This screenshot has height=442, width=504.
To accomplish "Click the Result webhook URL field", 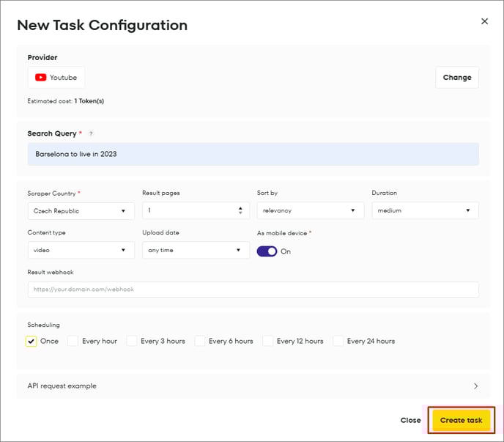I will pyautogui.click(x=253, y=290).
